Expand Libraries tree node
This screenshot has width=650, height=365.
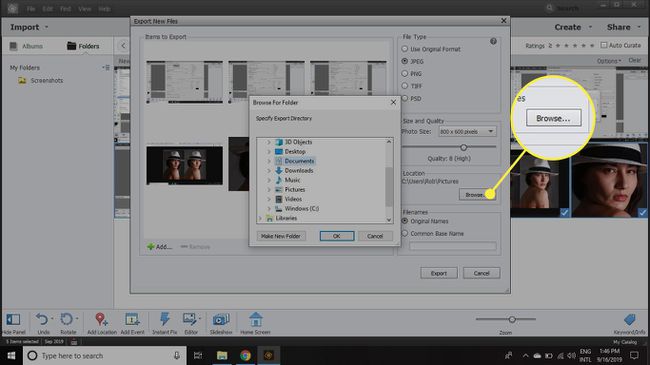pos(260,218)
